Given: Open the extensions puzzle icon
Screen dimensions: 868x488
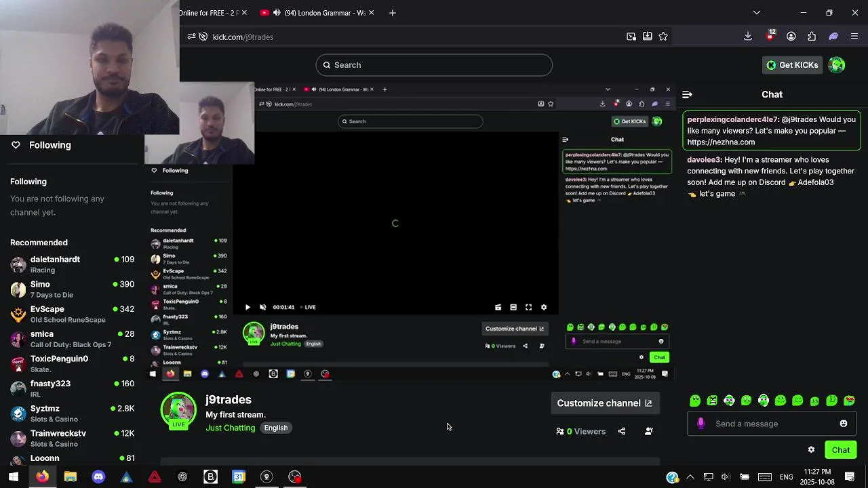Looking at the screenshot, I should [812, 37].
